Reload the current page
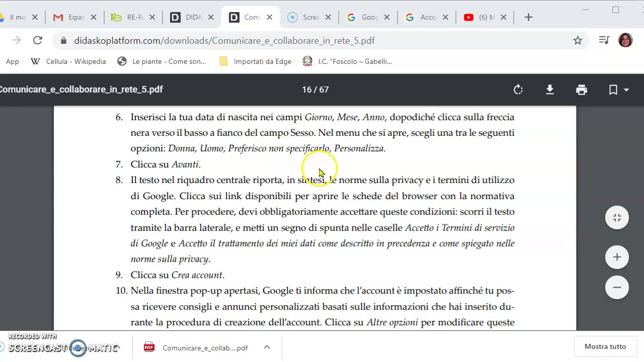 pyautogui.click(x=38, y=41)
